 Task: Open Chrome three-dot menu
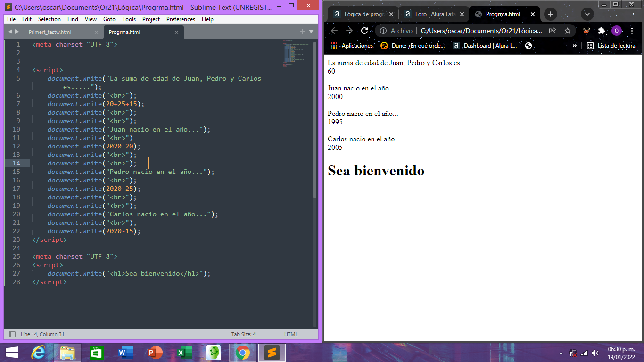(x=631, y=31)
